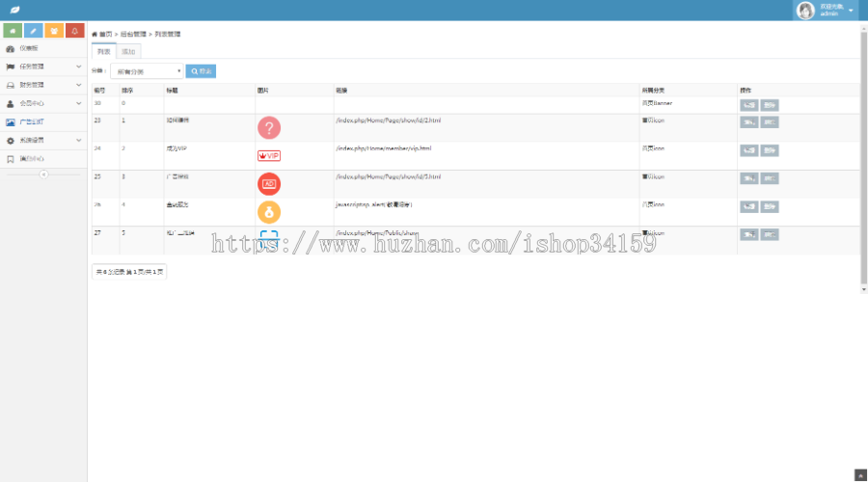Open the admin user dropdown arrow
The width and height of the screenshot is (868, 482).
[x=851, y=11]
